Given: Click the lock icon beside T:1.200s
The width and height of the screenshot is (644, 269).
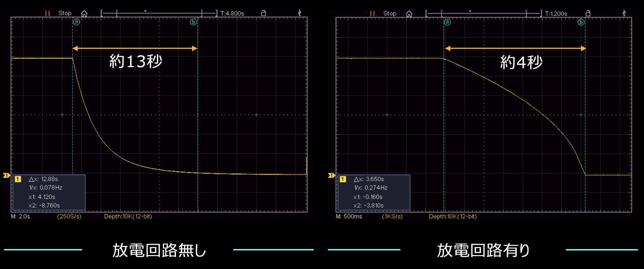Looking at the screenshot, I should coord(588,13).
